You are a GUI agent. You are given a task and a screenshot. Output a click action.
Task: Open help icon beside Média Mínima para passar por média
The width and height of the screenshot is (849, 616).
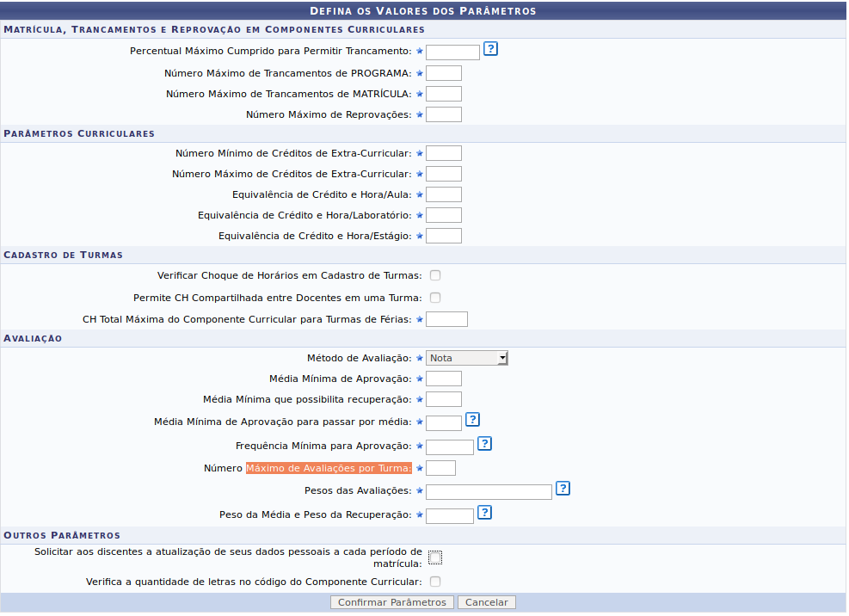[472, 420]
